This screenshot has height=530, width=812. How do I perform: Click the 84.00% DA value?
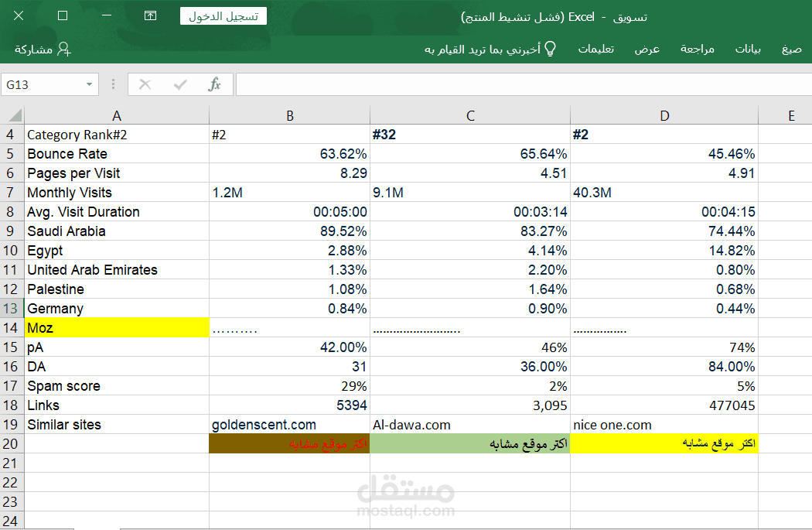pyautogui.click(x=664, y=367)
